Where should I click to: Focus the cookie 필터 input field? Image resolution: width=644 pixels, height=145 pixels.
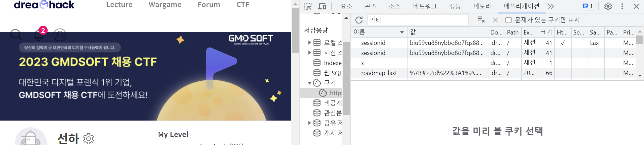[x=418, y=20]
